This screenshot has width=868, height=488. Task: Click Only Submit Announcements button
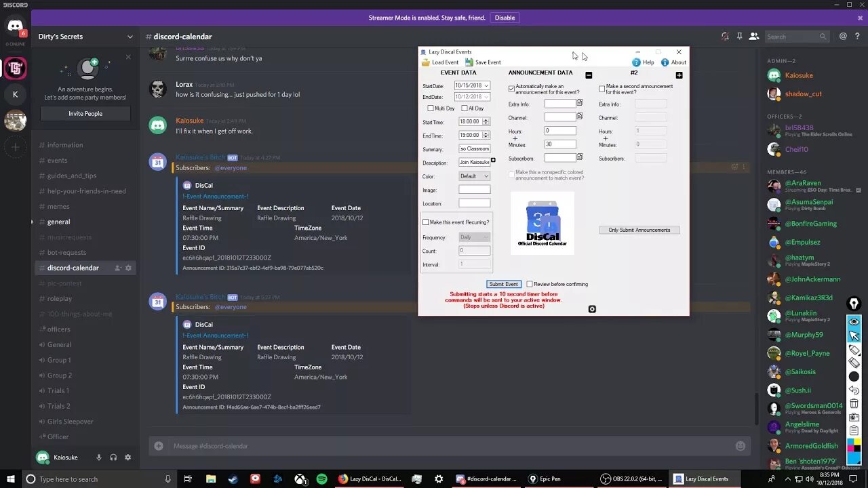pyautogui.click(x=639, y=230)
